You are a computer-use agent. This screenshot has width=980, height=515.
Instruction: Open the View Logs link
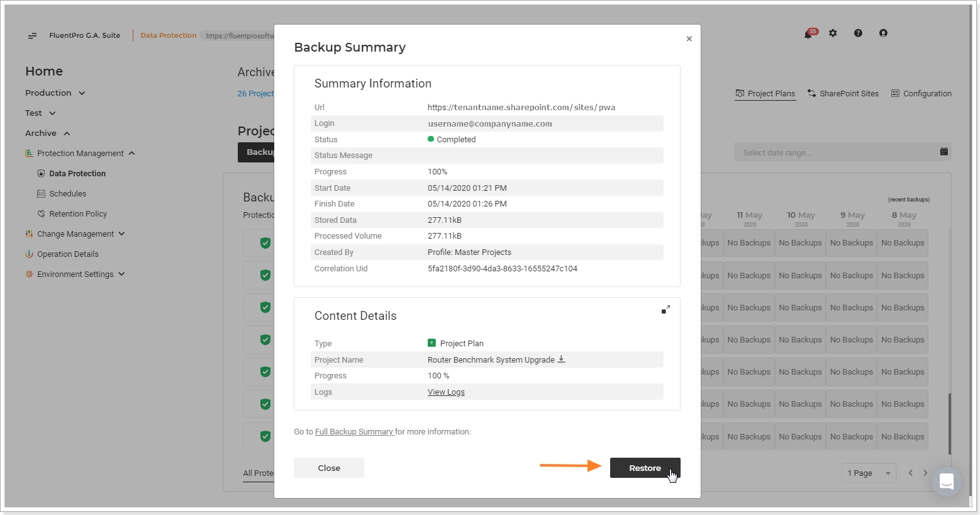(x=446, y=392)
